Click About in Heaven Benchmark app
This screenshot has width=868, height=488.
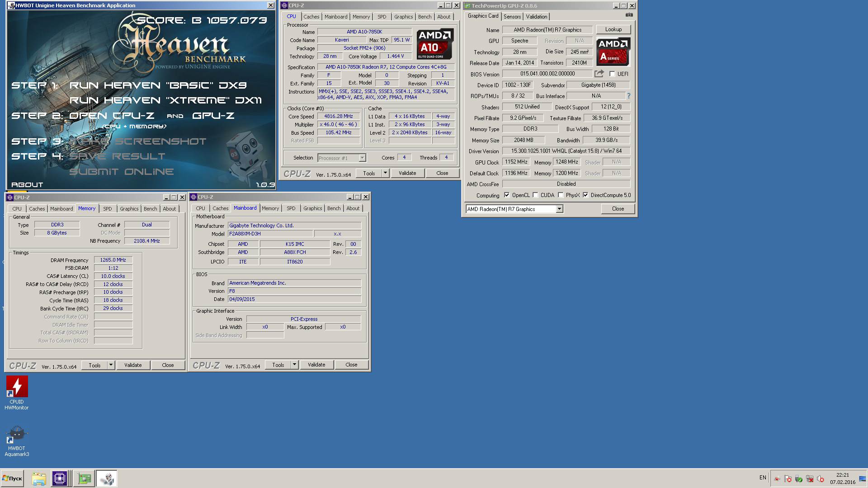click(27, 185)
